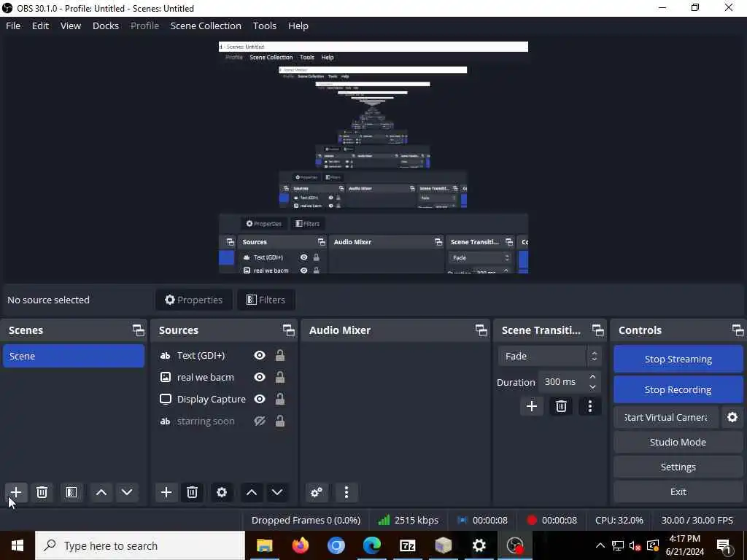Click Stop Recording button
Image resolution: width=747 pixels, height=560 pixels.
click(678, 389)
